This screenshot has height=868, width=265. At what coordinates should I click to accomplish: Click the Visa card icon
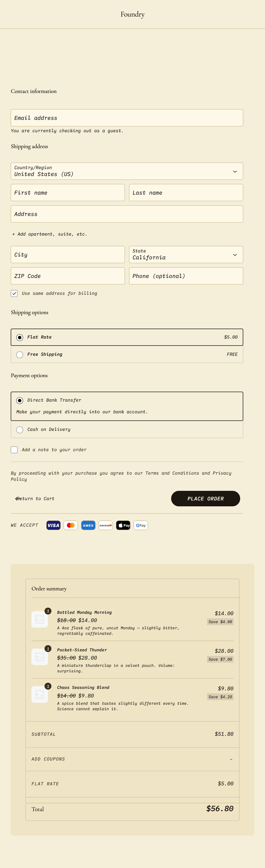point(53,525)
